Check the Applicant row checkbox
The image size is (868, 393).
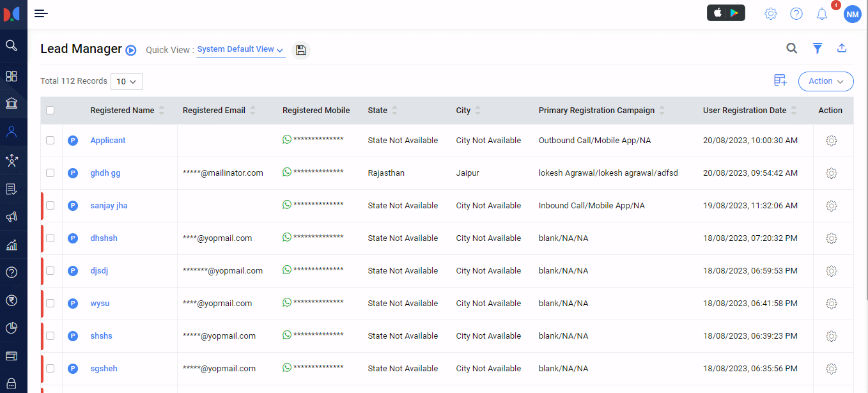[50, 140]
